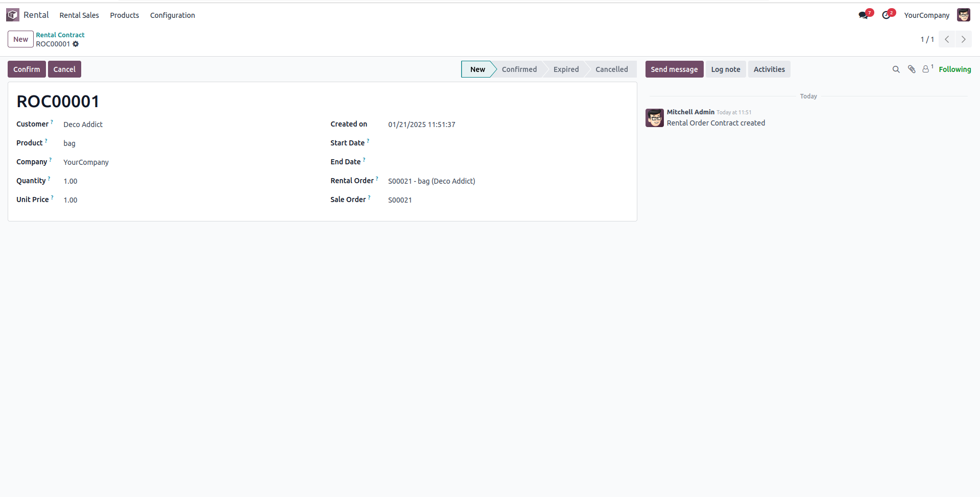Go to next record arrow

964,39
